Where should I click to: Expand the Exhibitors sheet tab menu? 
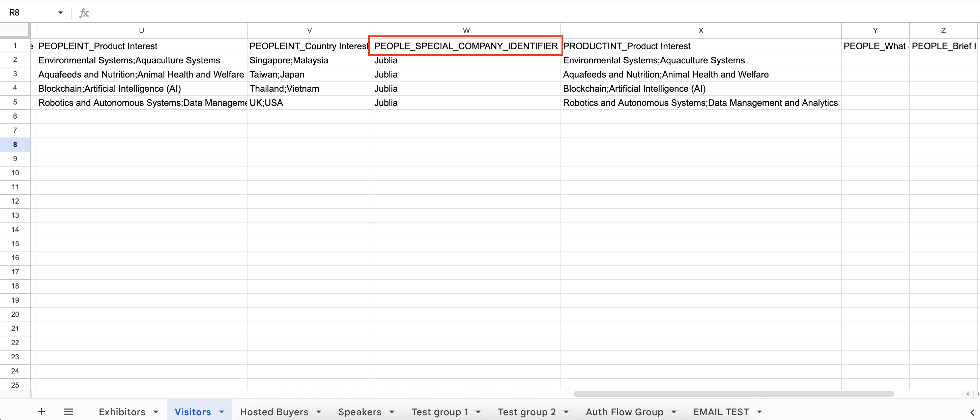(x=156, y=412)
